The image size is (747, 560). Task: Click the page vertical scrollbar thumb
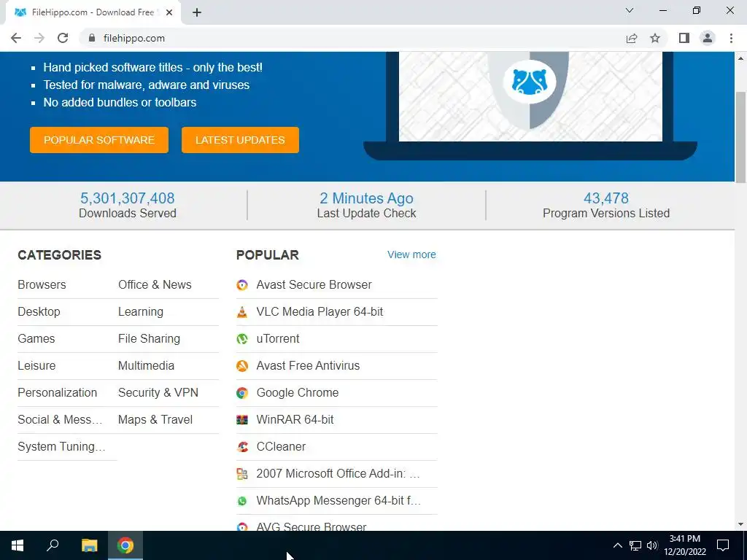(x=741, y=137)
